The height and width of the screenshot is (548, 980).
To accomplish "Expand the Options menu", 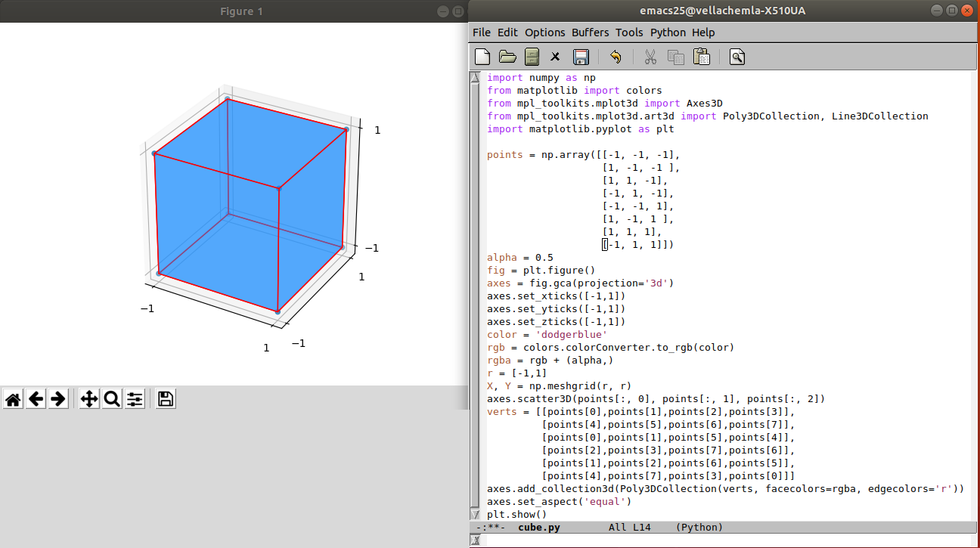I will (x=544, y=33).
